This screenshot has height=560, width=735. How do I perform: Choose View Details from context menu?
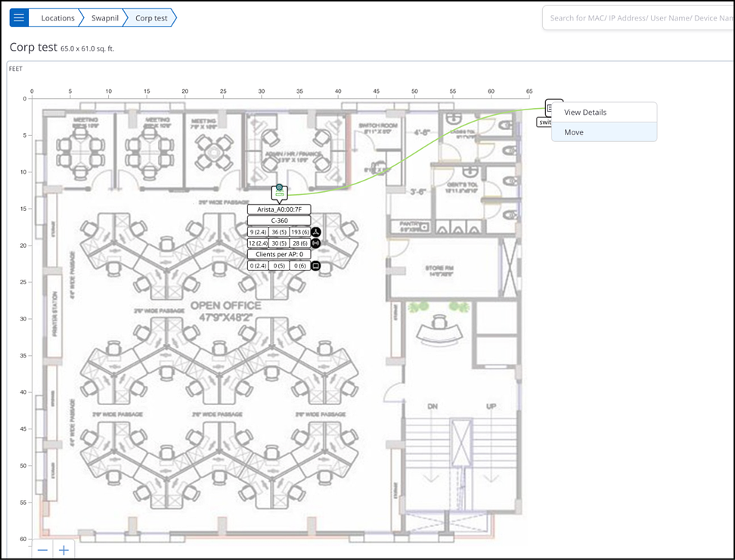point(585,112)
